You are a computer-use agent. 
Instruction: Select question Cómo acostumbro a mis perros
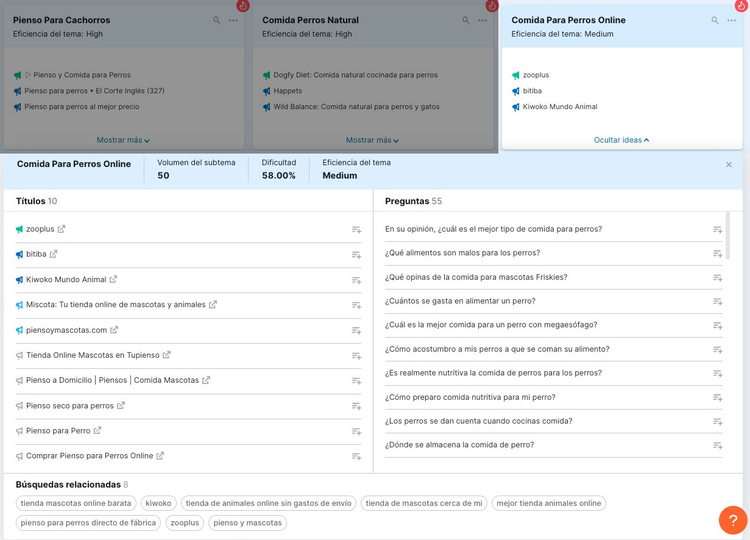click(497, 349)
